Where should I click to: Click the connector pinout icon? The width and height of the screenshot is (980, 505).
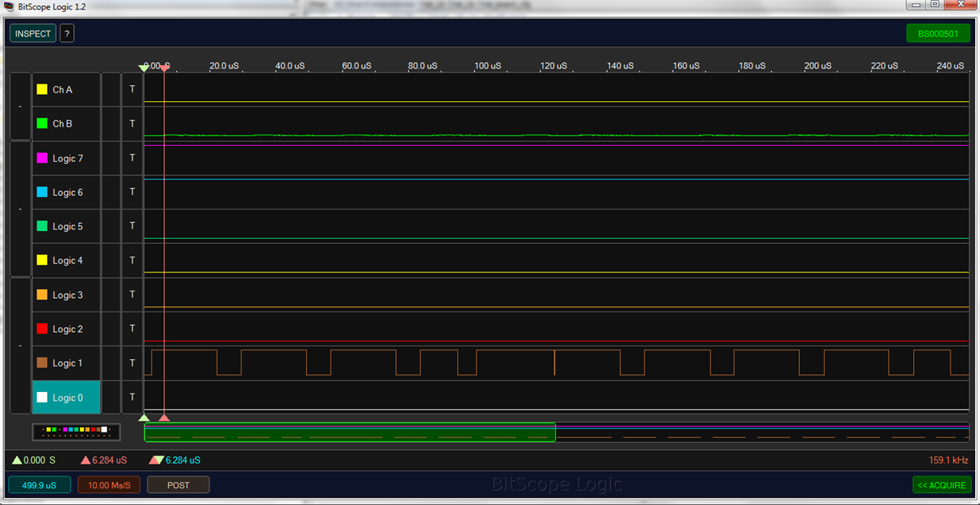pyautogui.click(x=76, y=431)
